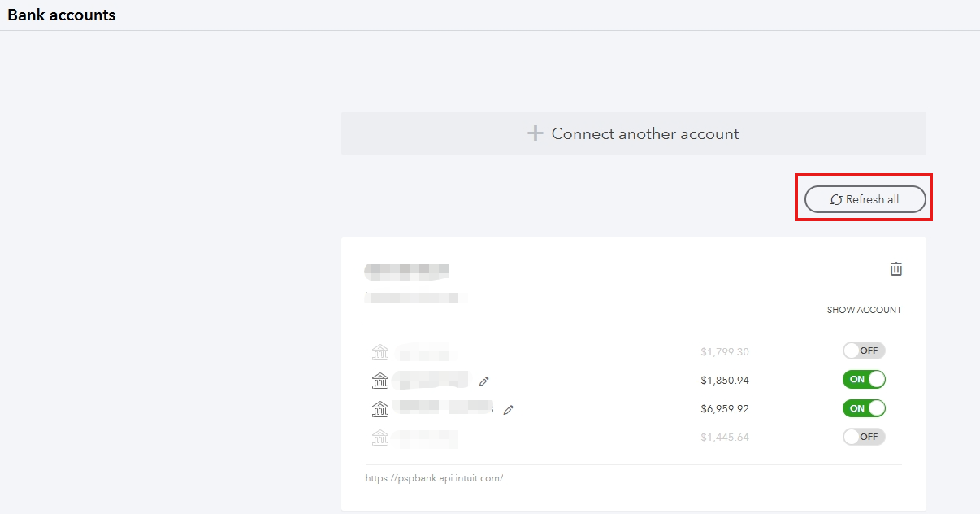Click bank icon on the $1,445.64 row

(380, 437)
